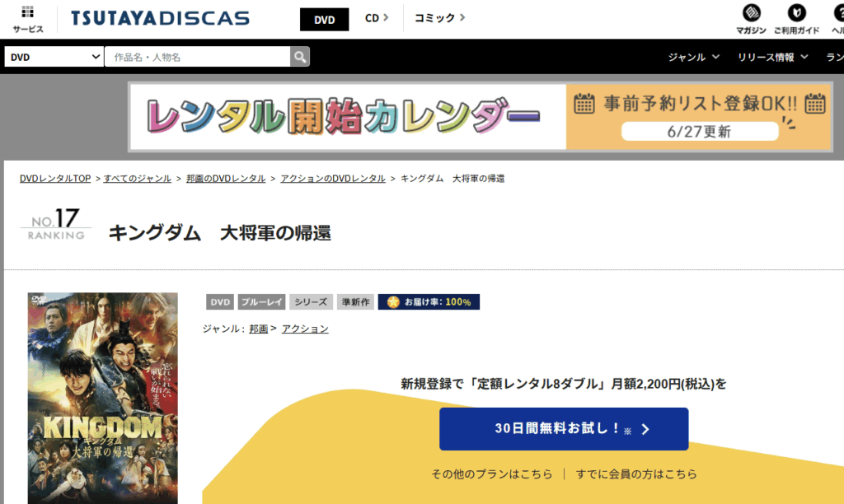Switch to the コミック tab

(439, 18)
